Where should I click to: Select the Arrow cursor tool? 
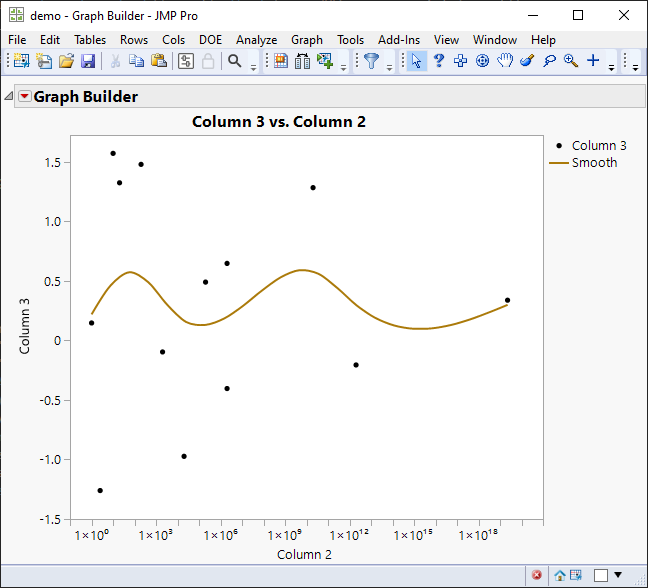417,61
